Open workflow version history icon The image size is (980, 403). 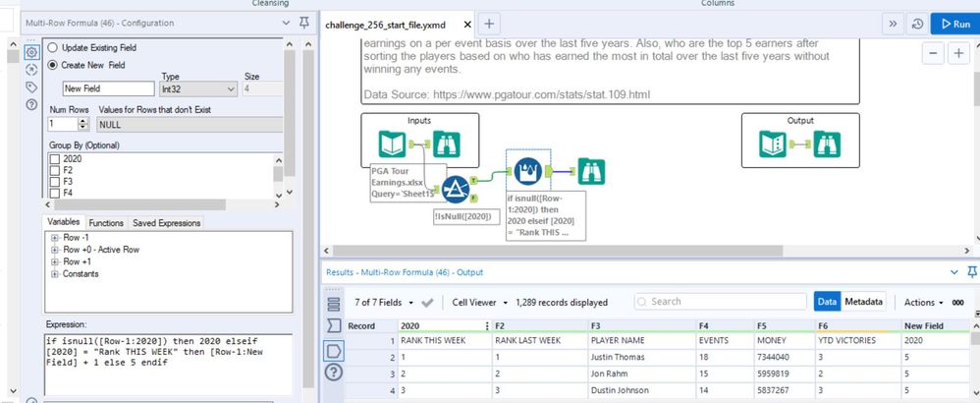[917, 24]
